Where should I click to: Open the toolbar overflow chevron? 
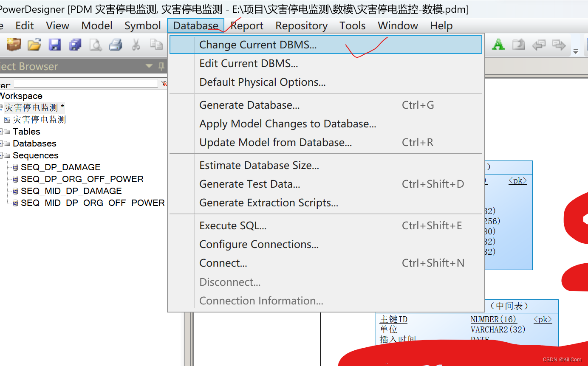576,52
